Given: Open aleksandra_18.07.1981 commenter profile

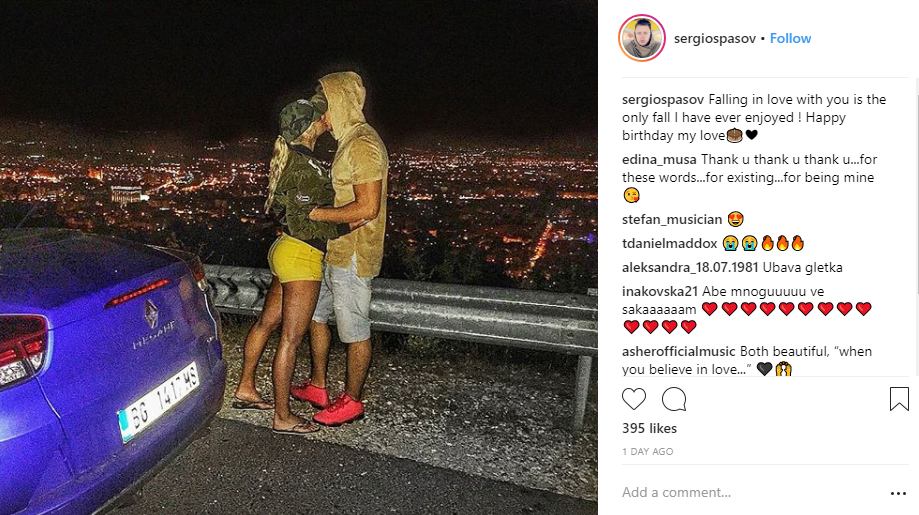Looking at the screenshot, I should 690,267.
